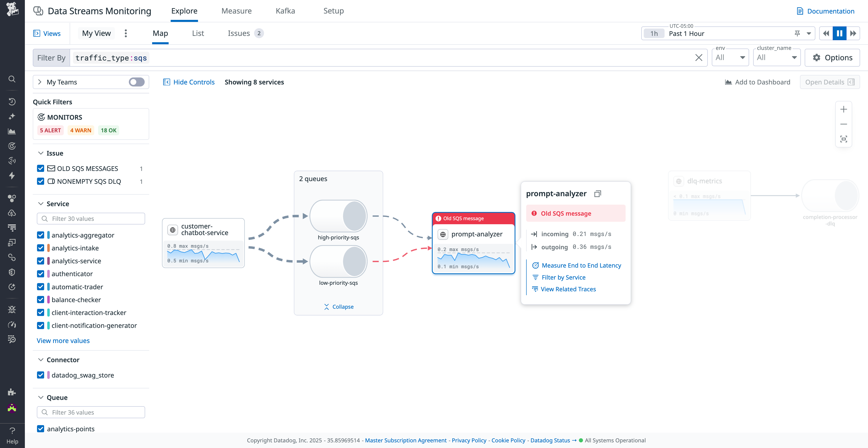Image resolution: width=868 pixels, height=448 pixels.
Task: Select the Monitors icon in the left sidebar
Action: 12,146
